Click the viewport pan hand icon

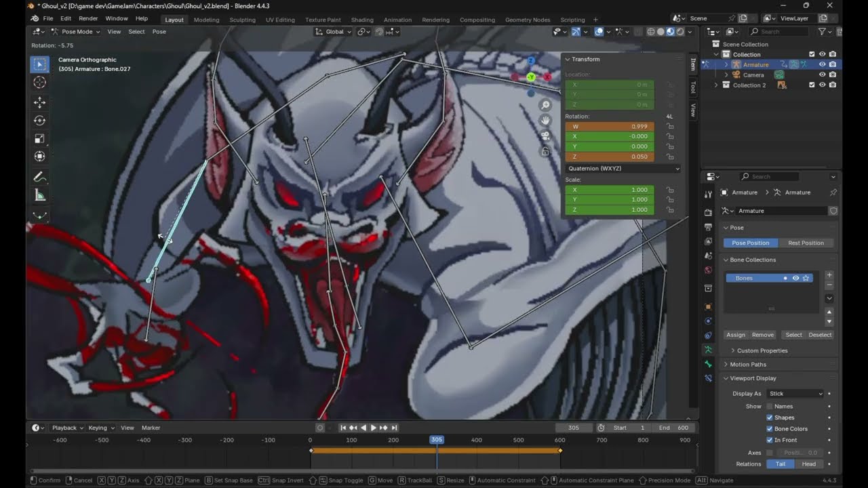pyautogui.click(x=545, y=121)
